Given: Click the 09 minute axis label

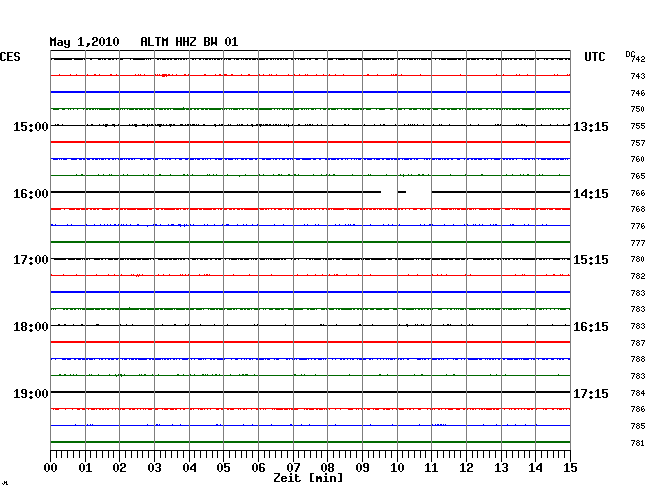Looking at the screenshot, I should pyautogui.click(x=362, y=468).
